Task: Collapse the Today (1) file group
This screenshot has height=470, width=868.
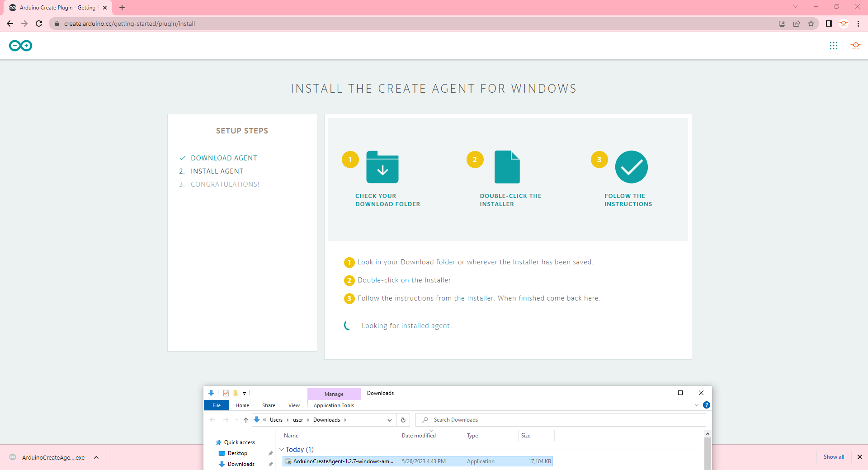Action: [281, 450]
